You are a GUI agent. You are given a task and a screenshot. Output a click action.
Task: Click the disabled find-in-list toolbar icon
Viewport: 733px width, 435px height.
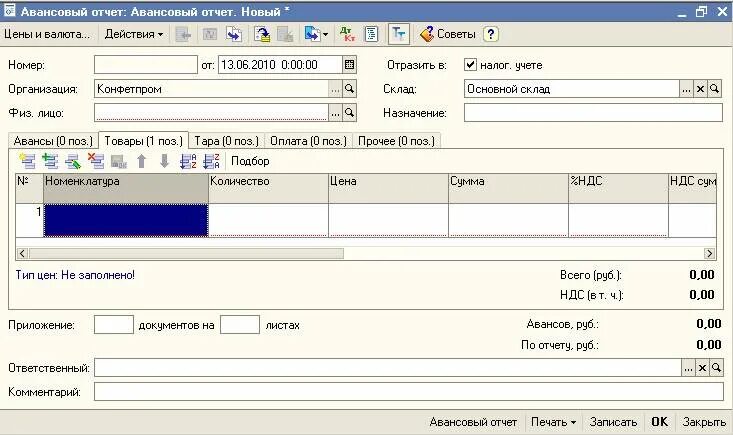(x=183, y=35)
